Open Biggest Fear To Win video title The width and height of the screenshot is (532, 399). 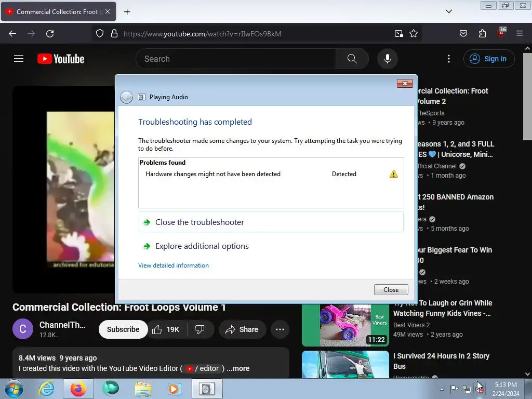click(x=454, y=255)
